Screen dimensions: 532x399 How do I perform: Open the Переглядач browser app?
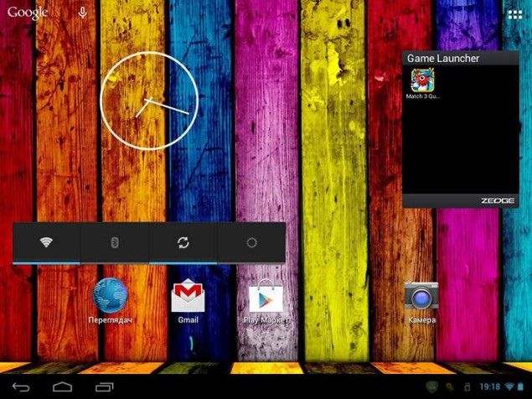coord(110,297)
